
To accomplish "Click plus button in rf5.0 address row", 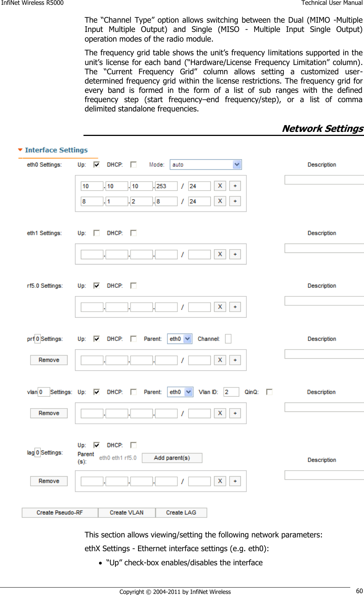I will pos(235,307).
